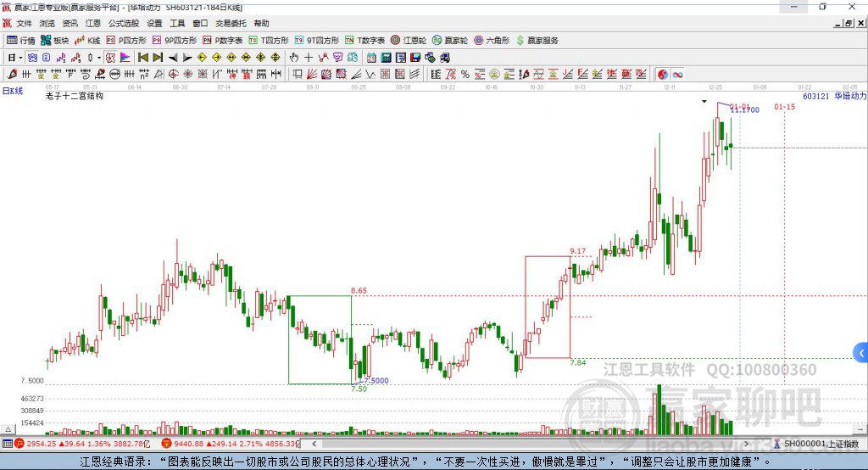Click the red circle crosshair target icon
Viewport: 868px width, 470px height.
tap(173, 75)
